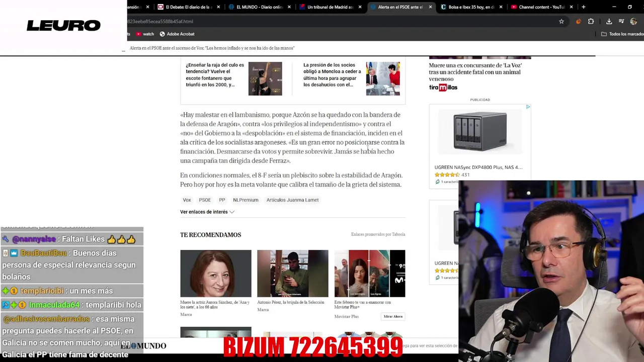This screenshot has height=362, width=644.
Task: Click the TE RECOMENDAMOS heading
Action: (x=210, y=235)
